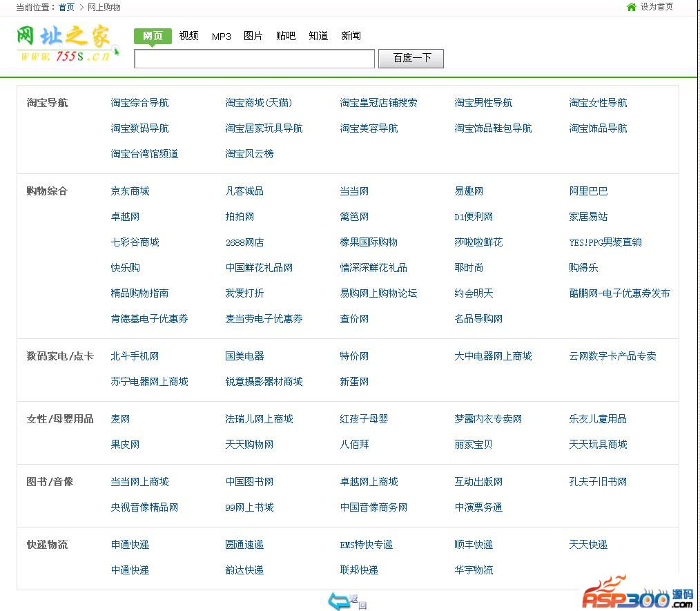The width and height of the screenshot is (700, 611).
Task: Open the 图片 search tab
Action: coord(253,36)
